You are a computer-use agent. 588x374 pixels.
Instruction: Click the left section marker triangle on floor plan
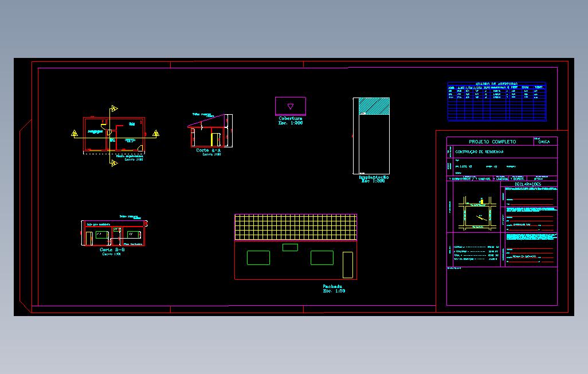(x=75, y=133)
